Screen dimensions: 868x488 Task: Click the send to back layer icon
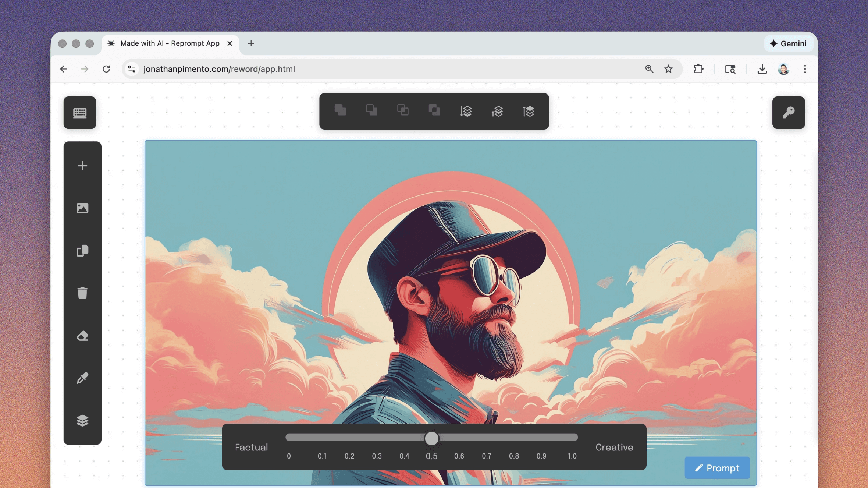[x=466, y=111]
